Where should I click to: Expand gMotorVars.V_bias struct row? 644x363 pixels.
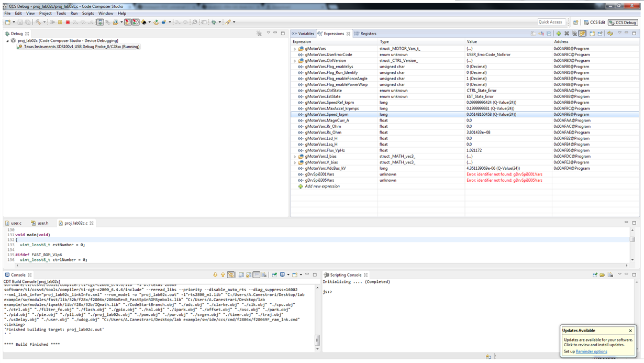295,162
